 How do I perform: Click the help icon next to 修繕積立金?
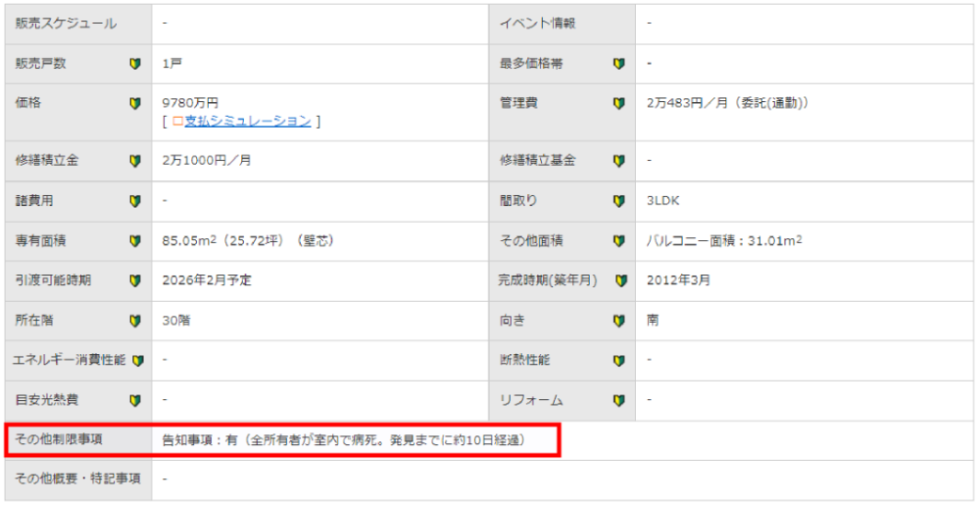[x=135, y=161]
